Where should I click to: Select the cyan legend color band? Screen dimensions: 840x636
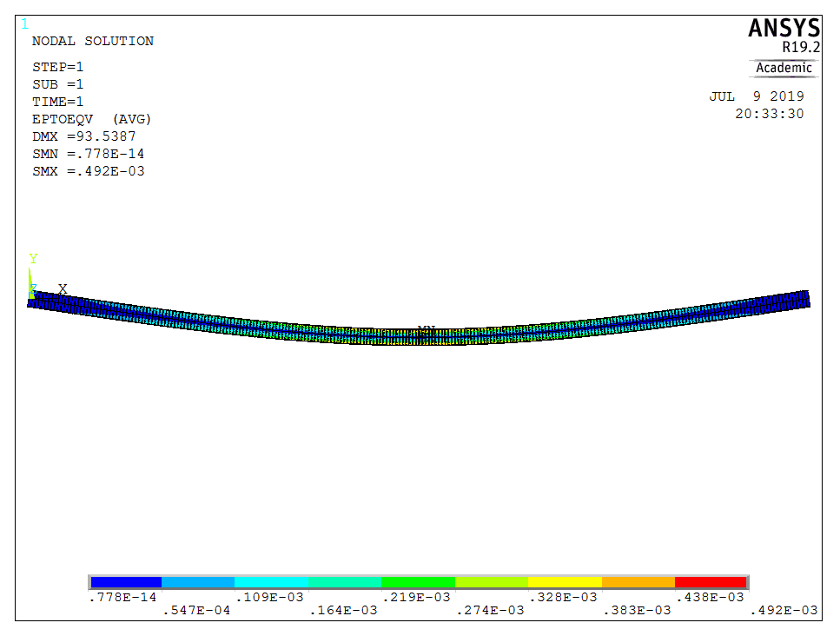pyautogui.click(x=271, y=581)
